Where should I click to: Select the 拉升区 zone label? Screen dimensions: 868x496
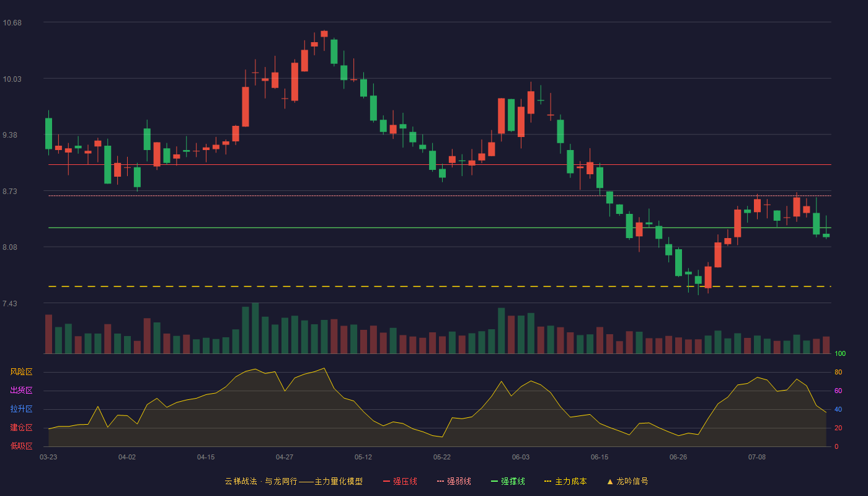coord(21,409)
